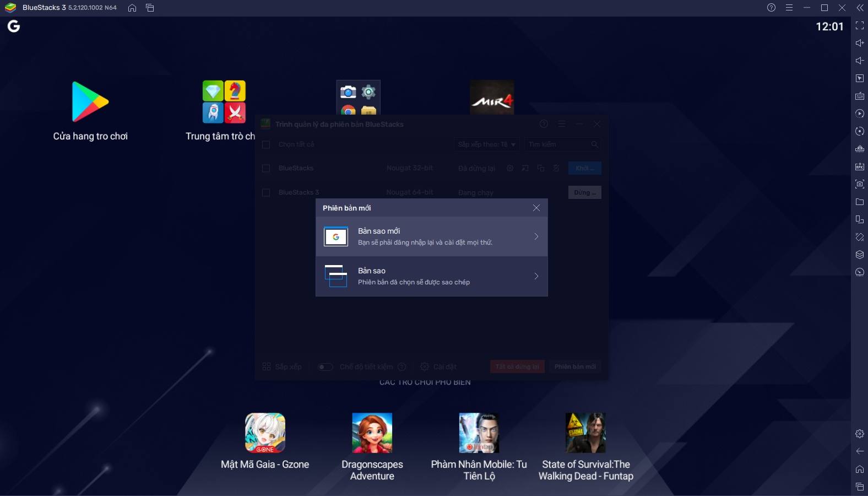Open BlueStacks settings gear in bottom sidebar
This screenshot has height=496, width=868.
[859, 434]
